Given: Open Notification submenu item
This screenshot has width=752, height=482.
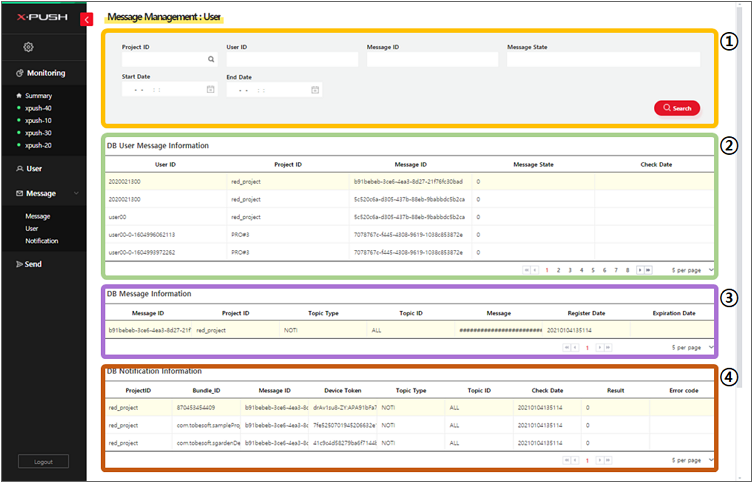Looking at the screenshot, I should point(42,241).
